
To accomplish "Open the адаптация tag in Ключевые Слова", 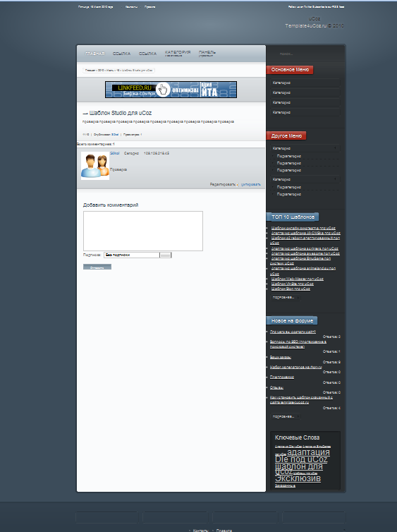I will pyautogui.click(x=309, y=452).
